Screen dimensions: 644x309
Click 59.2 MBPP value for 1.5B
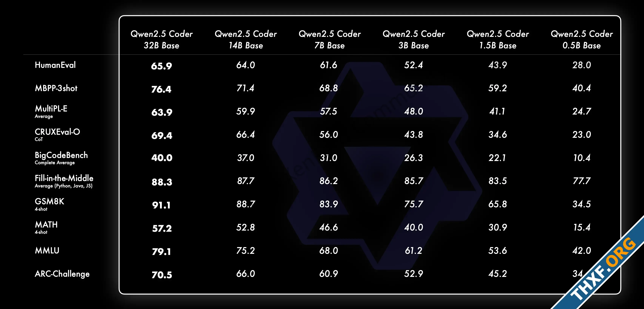498,88
